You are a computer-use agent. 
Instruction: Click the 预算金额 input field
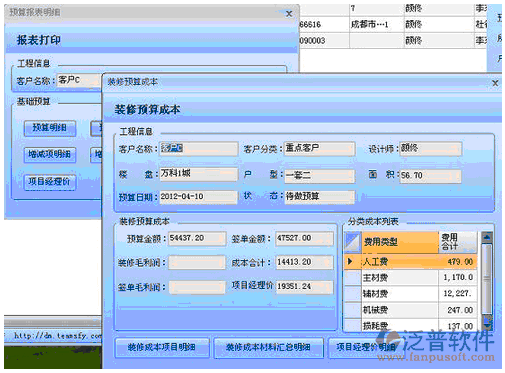(197, 239)
